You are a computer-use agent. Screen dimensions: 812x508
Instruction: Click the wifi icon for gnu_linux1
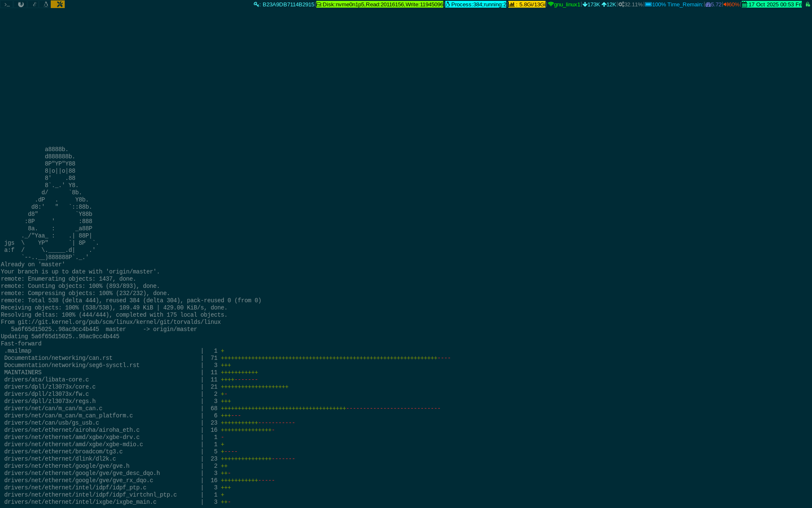pyautogui.click(x=551, y=5)
